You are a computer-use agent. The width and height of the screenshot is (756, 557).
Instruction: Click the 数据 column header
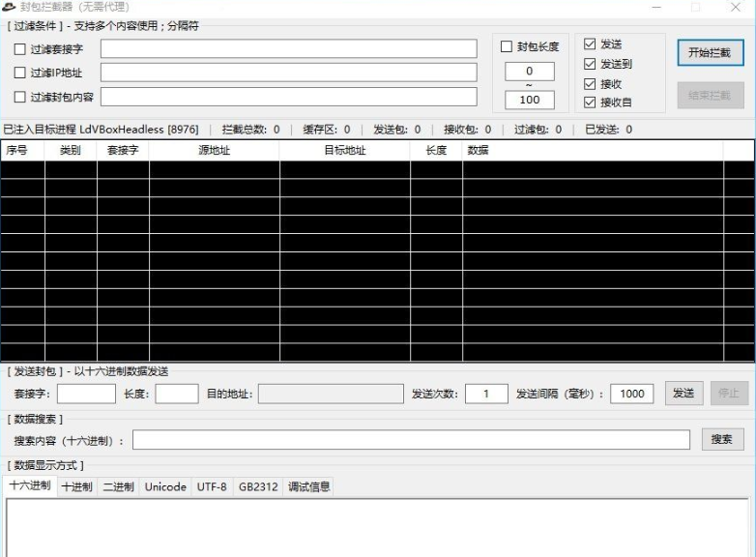point(593,151)
